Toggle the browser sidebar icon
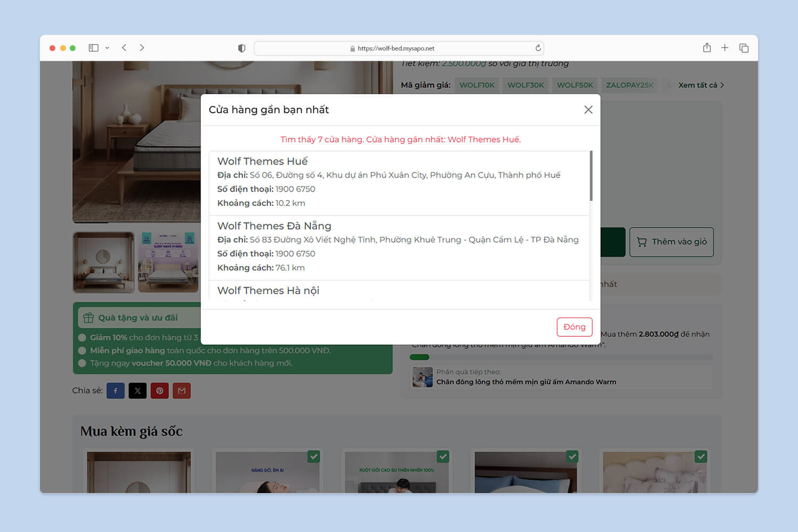Screen dimensions: 798x532 pos(94,48)
